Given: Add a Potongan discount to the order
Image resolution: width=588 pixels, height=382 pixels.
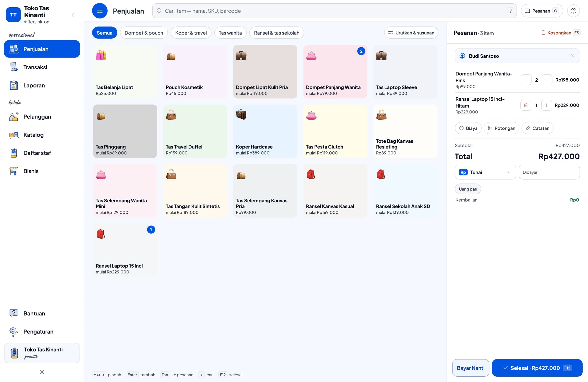Looking at the screenshot, I should click(x=501, y=128).
